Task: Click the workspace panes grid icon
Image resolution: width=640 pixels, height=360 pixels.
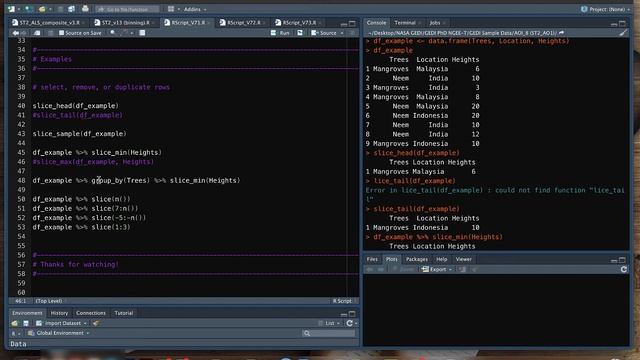Action: coord(171,9)
